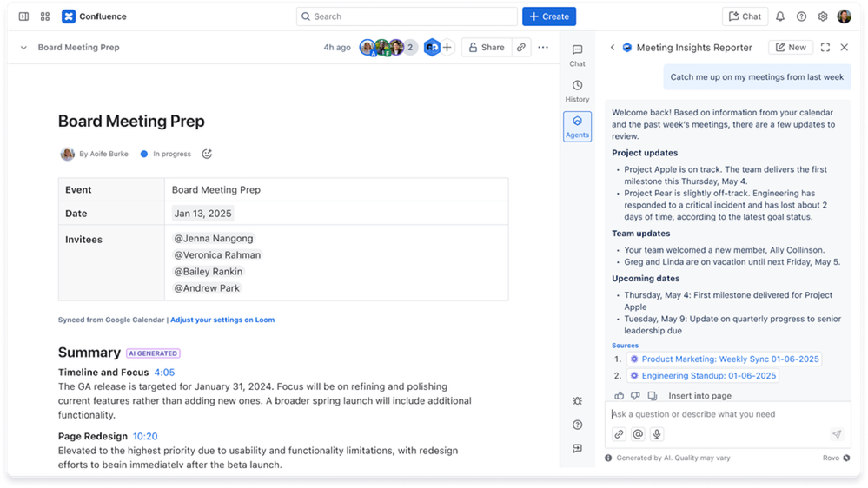868x488 pixels.
Task: Jump to 4:05 timestamp
Action: (164, 373)
